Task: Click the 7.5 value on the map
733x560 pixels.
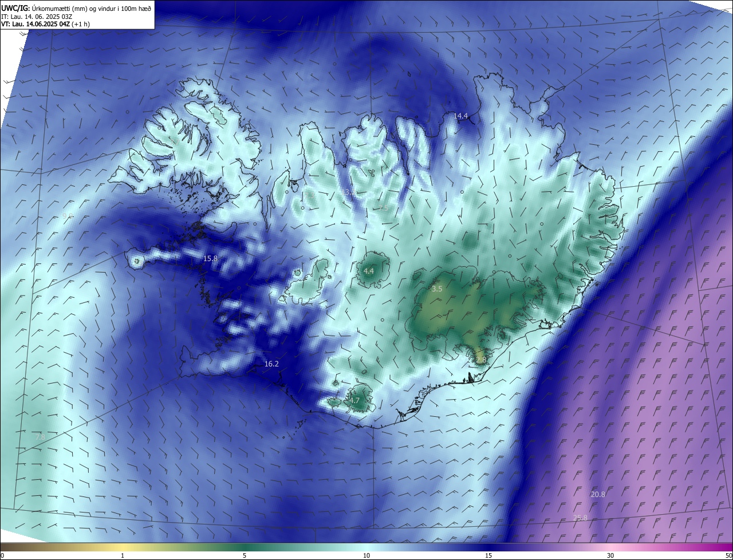Action: [x=384, y=208]
